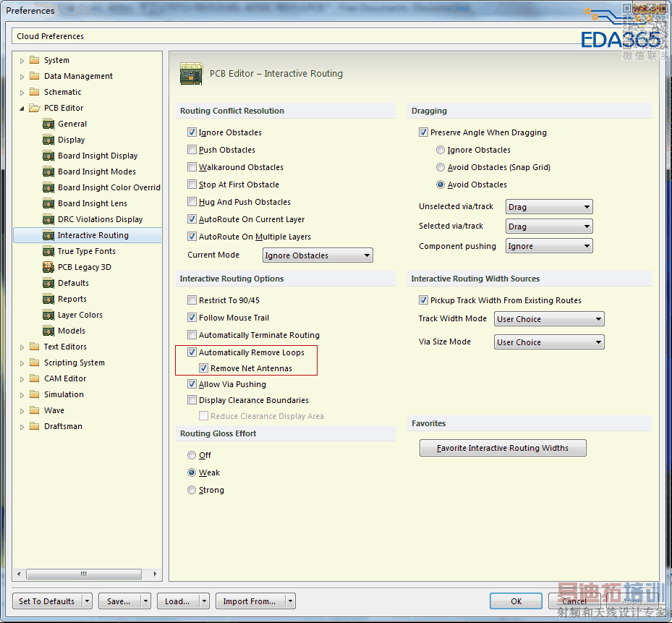The height and width of the screenshot is (623, 672).
Task: Click tree scrollbar right arrow
Action: tap(155, 574)
